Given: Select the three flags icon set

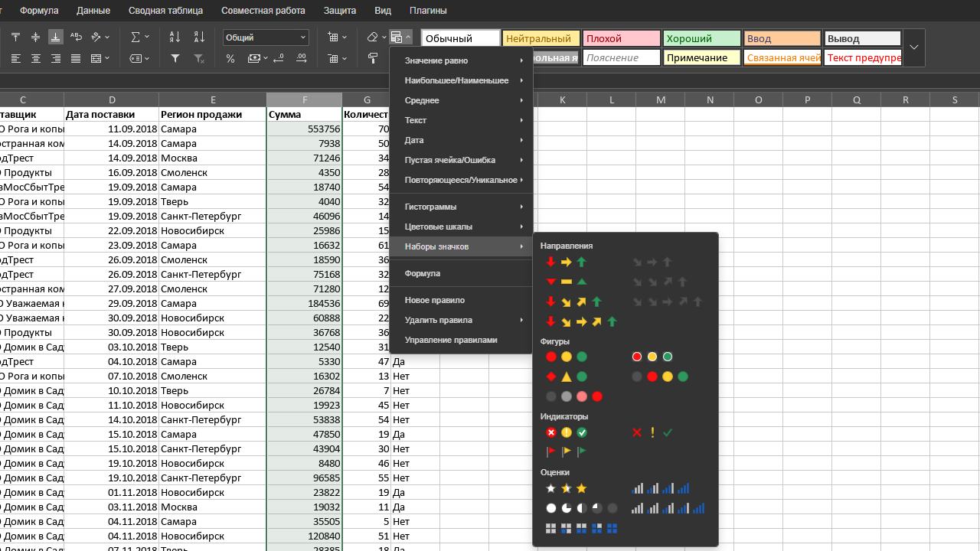Looking at the screenshot, I should tap(566, 452).
